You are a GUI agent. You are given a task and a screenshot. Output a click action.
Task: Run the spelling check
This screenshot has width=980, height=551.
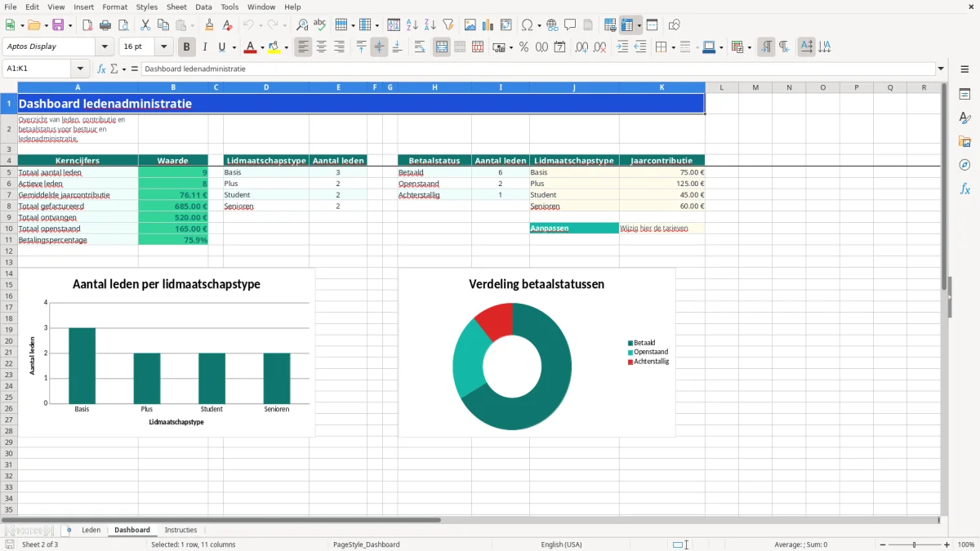pos(320,25)
